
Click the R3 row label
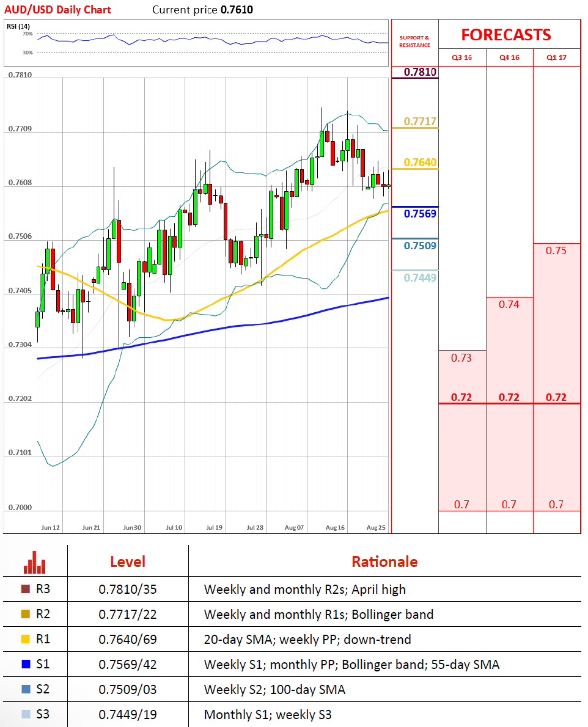[43, 589]
